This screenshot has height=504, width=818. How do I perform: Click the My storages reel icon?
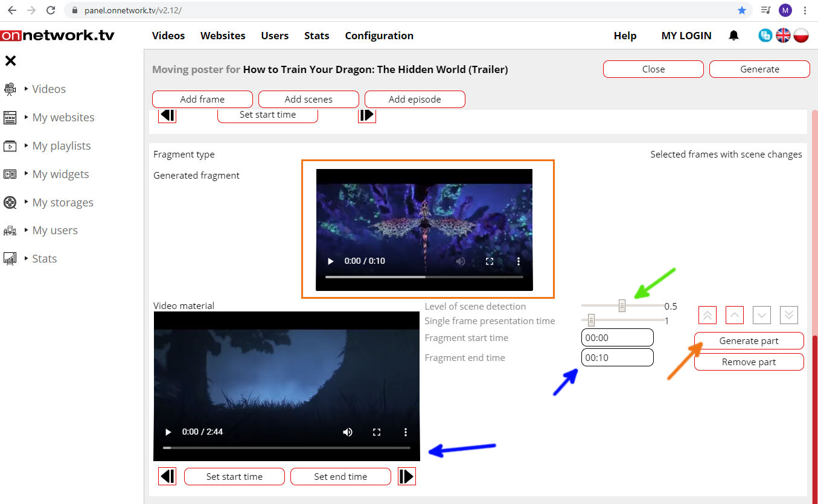(x=10, y=202)
